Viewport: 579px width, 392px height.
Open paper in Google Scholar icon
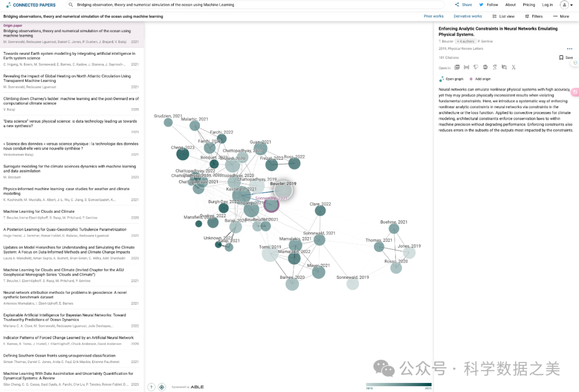point(494,68)
